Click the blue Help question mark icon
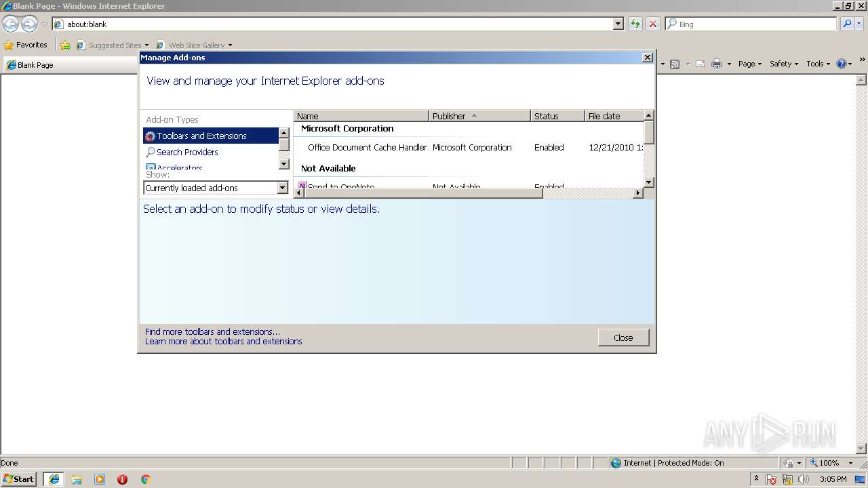This screenshot has width=868, height=488. [842, 64]
